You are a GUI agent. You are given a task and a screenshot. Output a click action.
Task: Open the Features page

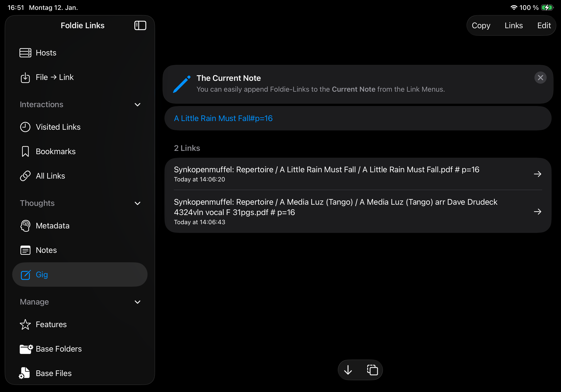(x=51, y=325)
